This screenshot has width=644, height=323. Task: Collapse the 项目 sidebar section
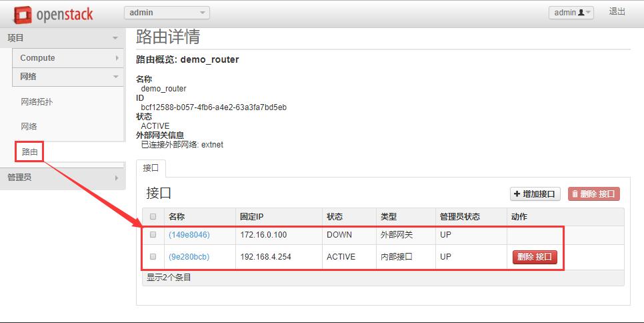(x=63, y=38)
